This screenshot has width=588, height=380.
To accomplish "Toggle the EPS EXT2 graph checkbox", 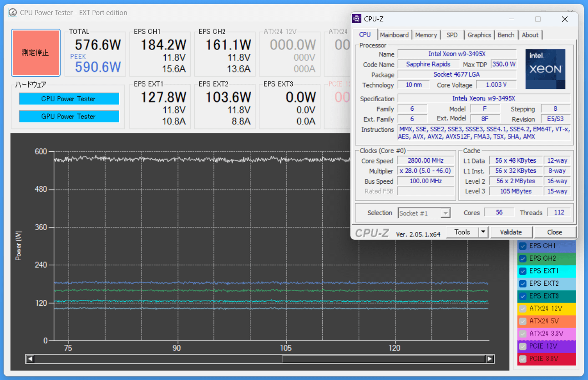I will [522, 283].
